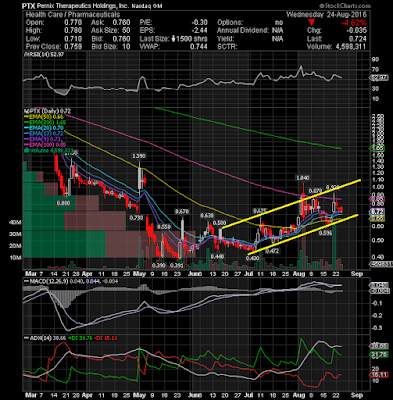Click the yellow EMA(50) legend swatch
The image size is (393, 400).
point(25,117)
